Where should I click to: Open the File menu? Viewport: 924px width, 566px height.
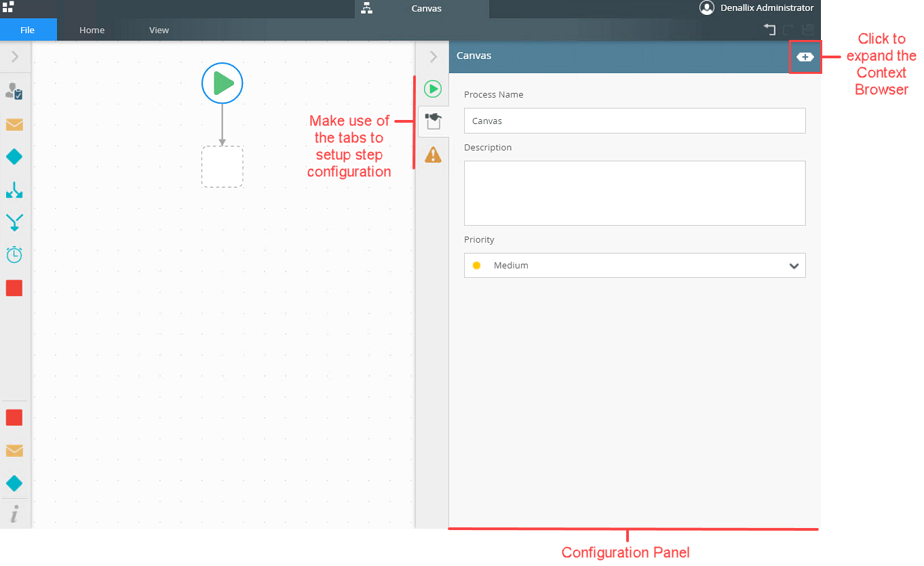(x=28, y=30)
